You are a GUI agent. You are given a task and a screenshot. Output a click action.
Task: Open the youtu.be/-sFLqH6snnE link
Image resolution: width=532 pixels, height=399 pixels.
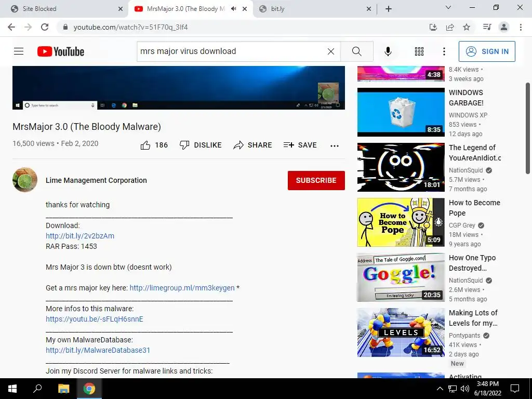tap(95, 319)
